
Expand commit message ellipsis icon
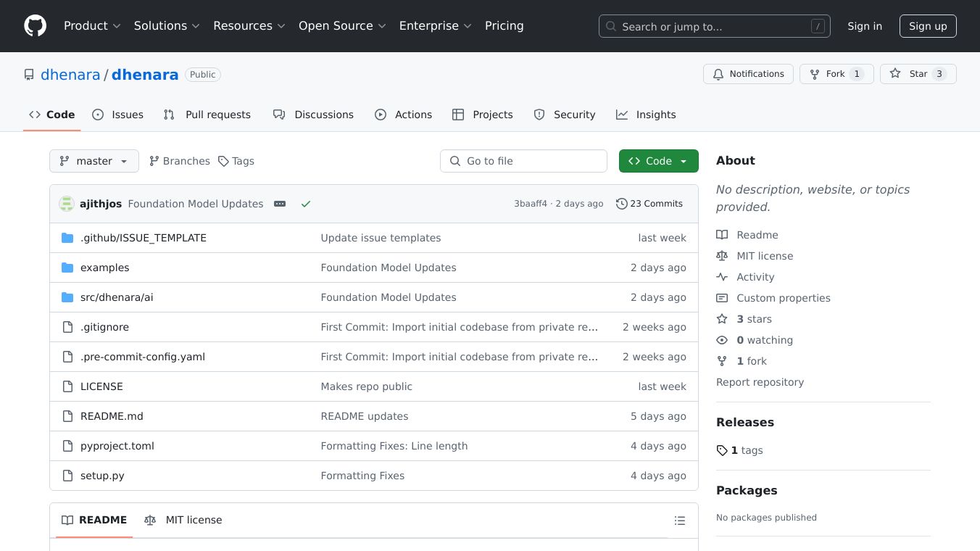click(280, 204)
